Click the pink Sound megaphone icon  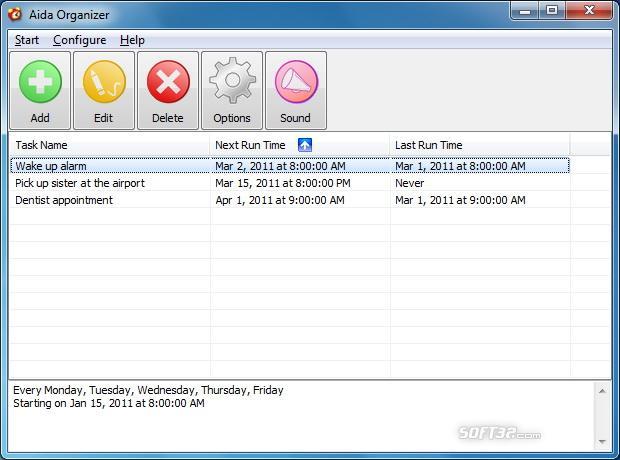pos(296,81)
